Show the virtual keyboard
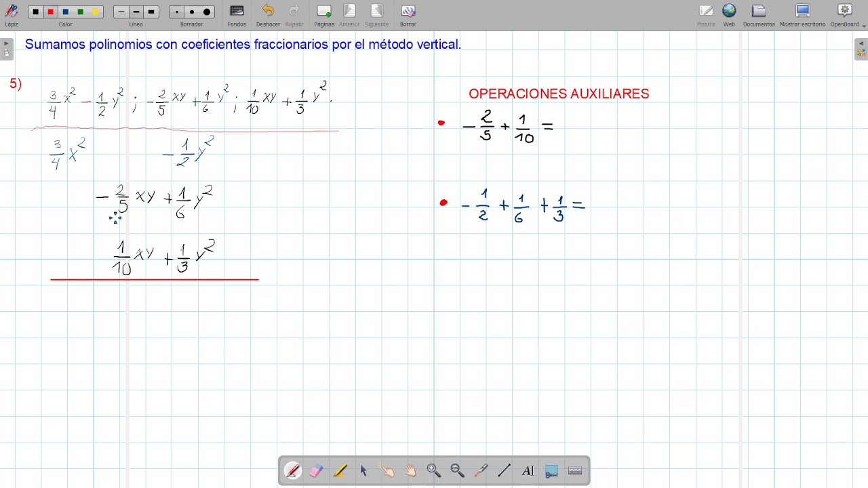 click(575, 470)
